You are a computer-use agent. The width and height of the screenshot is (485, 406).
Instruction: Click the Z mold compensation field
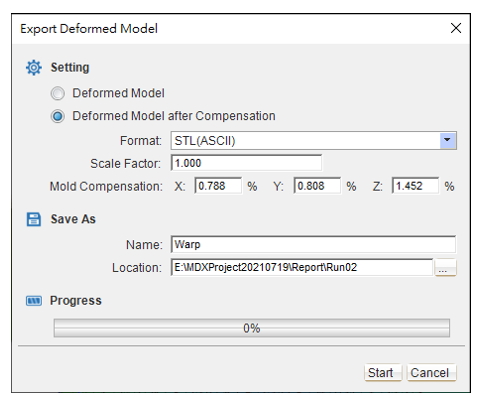pyautogui.click(x=415, y=186)
